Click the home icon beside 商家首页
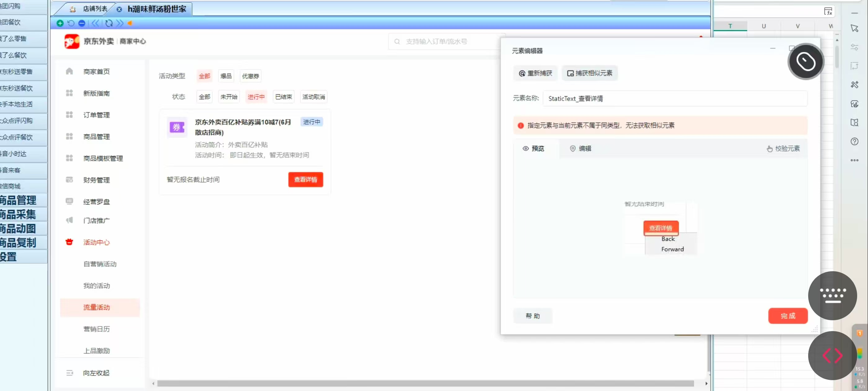Viewport: 868px width, 391px height. [69, 71]
